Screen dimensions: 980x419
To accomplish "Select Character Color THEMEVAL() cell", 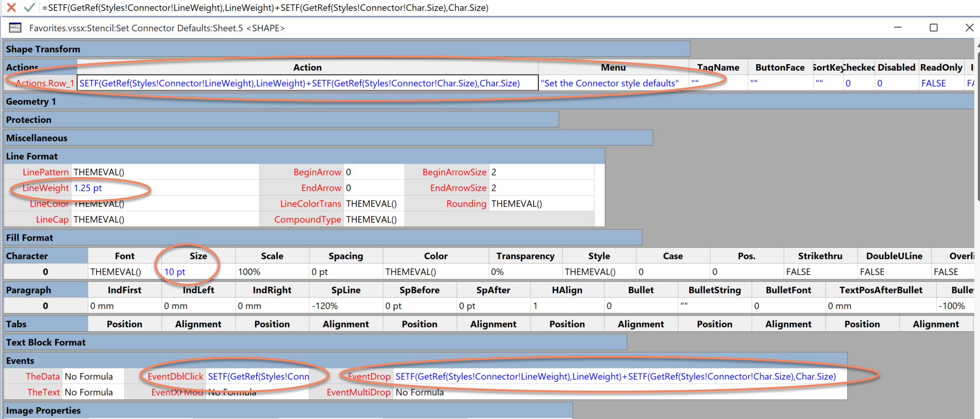I will 436,272.
